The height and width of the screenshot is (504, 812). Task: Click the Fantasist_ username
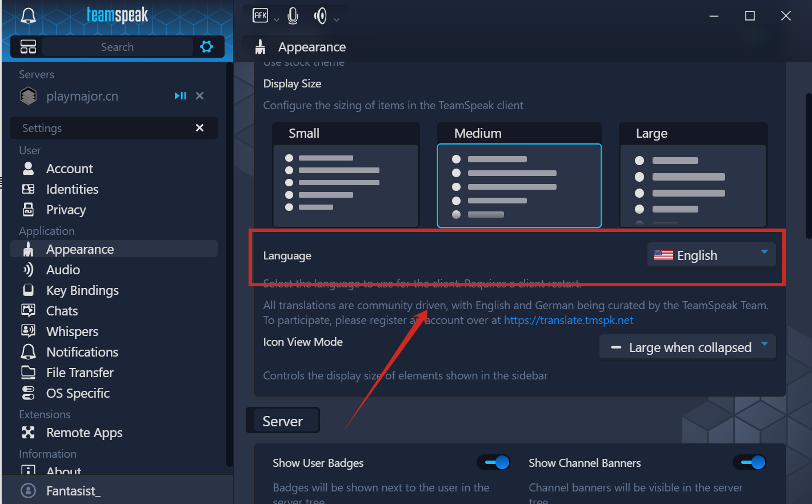pos(73,491)
